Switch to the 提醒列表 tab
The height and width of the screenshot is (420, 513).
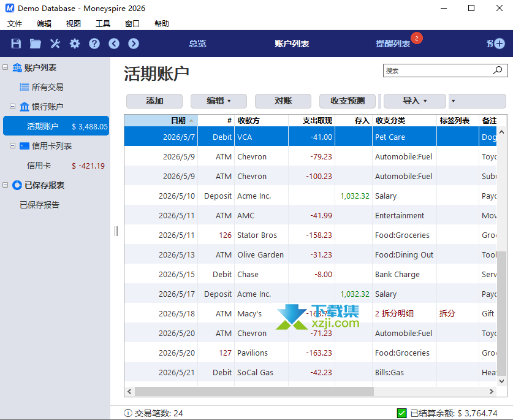[393, 44]
